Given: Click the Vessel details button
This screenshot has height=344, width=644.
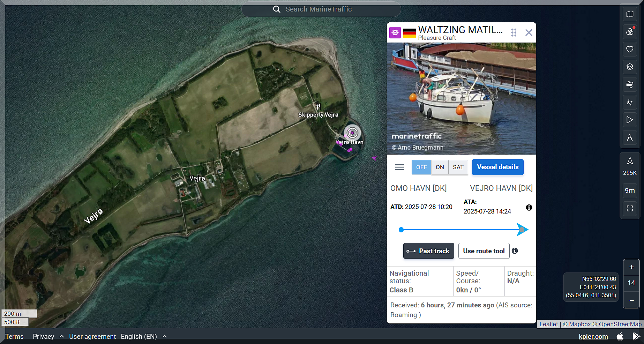Looking at the screenshot, I should pos(497,167).
